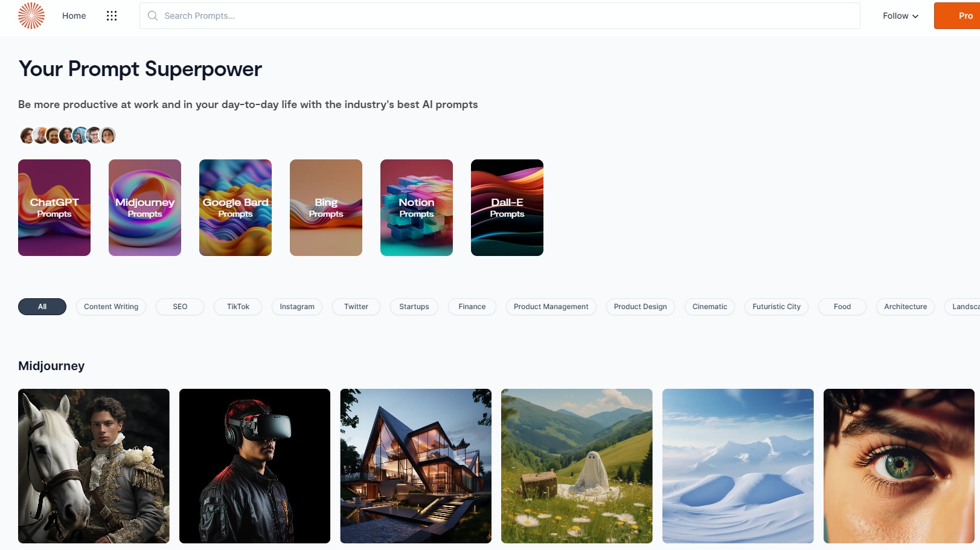This screenshot has width=980, height=550.
Task: Go to the Home menu item
Action: [74, 16]
